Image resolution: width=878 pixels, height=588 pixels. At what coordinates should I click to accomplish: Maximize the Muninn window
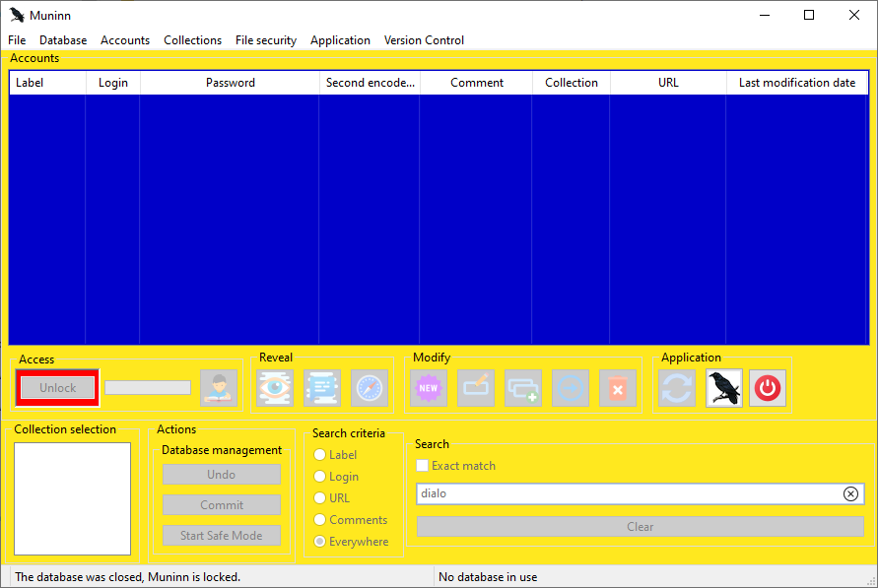pyautogui.click(x=809, y=15)
